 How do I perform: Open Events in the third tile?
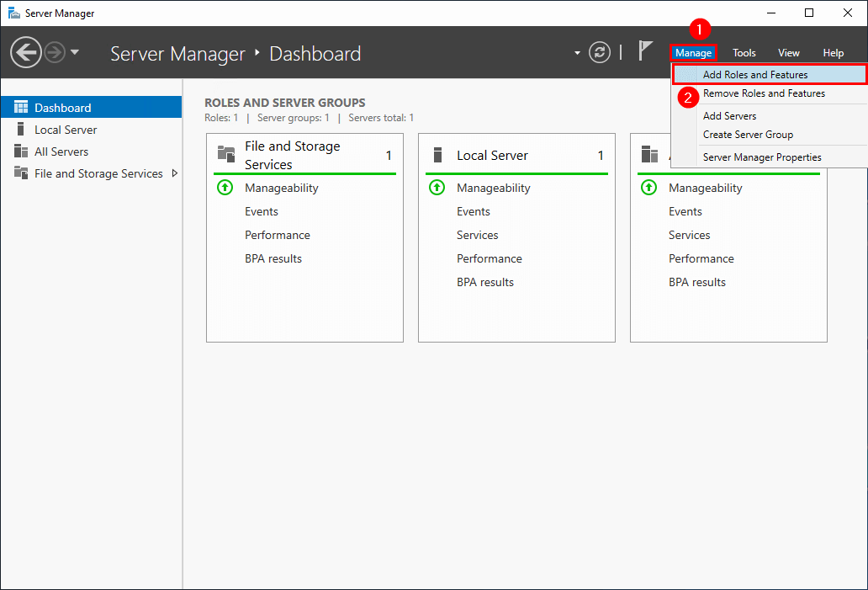[x=685, y=211]
